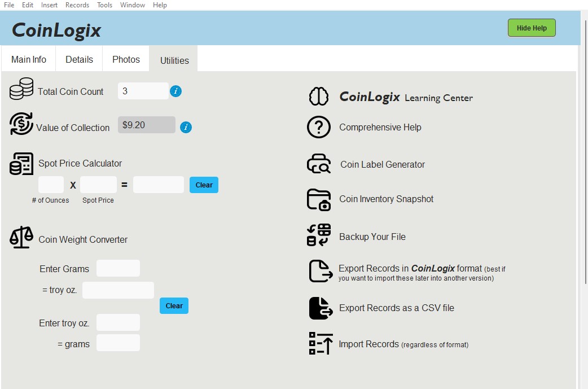The width and height of the screenshot is (588, 389).
Task: Open the Records menu
Action: 77,5
